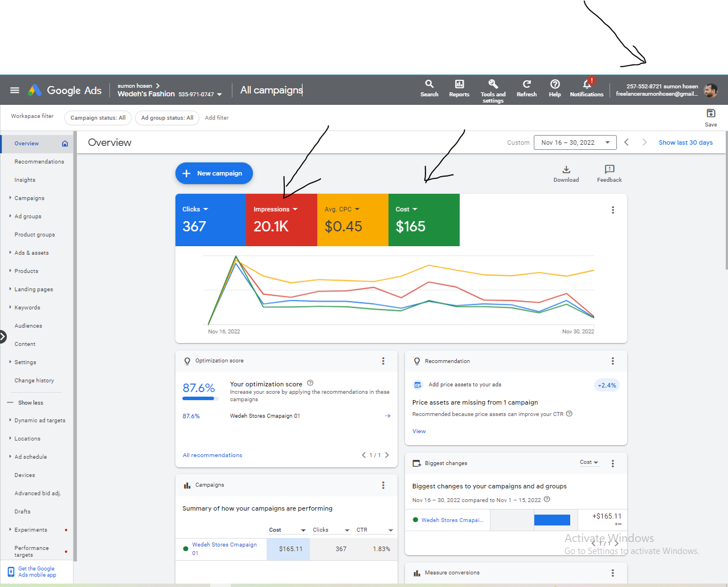Save the workspace filter

[x=710, y=114]
